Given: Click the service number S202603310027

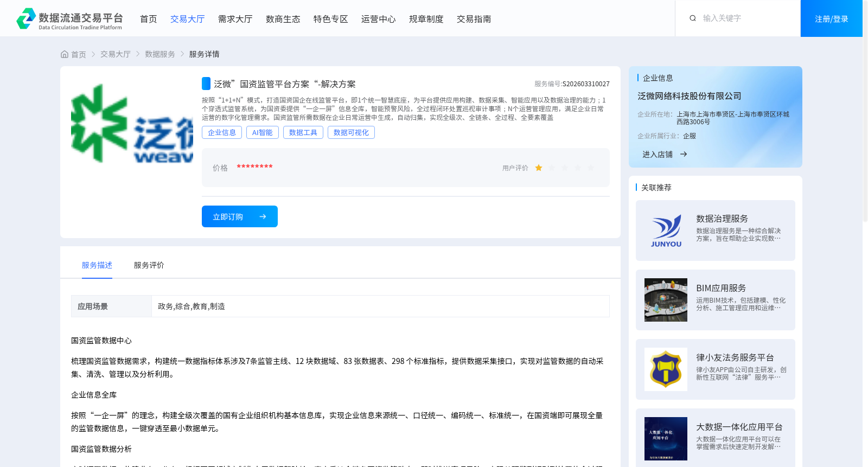Looking at the screenshot, I should click(x=586, y=84).
